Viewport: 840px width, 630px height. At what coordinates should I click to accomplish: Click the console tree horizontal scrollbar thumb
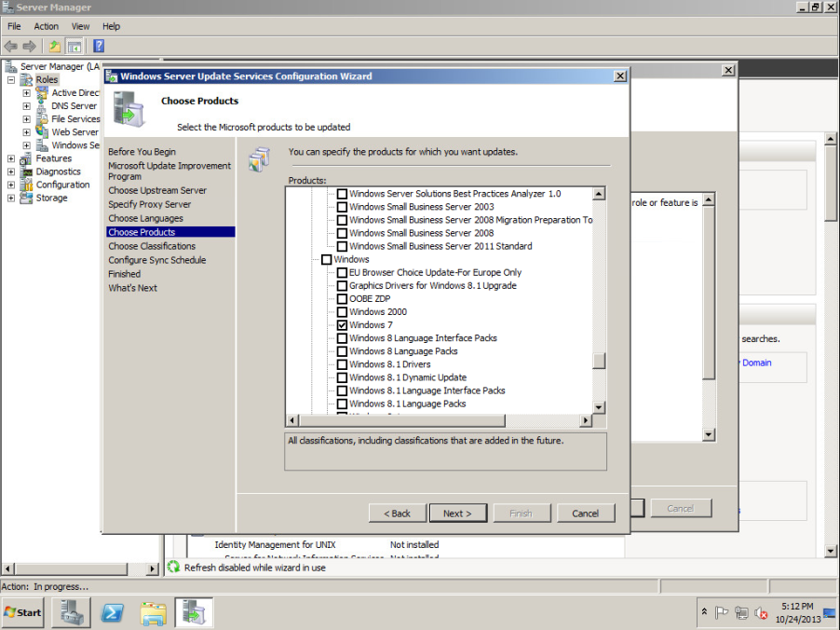(x=70, y=568)
